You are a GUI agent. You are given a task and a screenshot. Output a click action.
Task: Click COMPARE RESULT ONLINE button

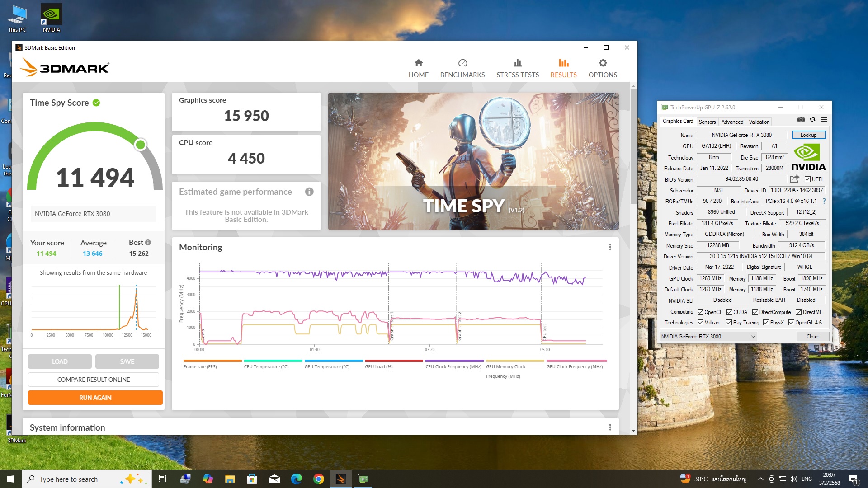point(94,380)
